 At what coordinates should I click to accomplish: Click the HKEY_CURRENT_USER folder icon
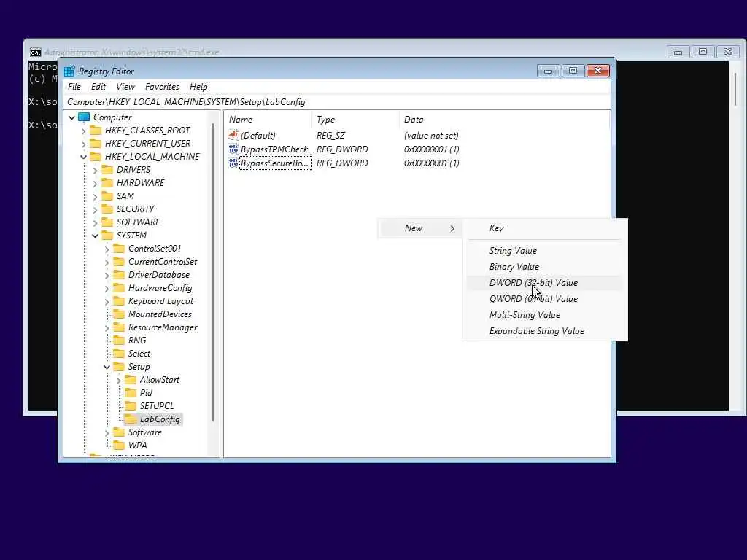pos(96,144)
